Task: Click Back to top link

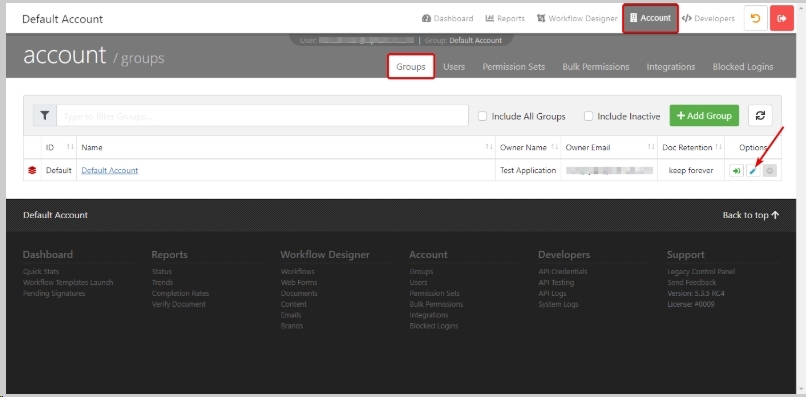Action: pos(751,215)
